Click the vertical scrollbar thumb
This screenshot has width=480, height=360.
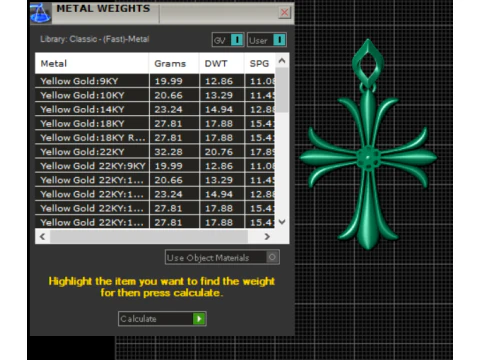pyautogui.click(x=282, y=90)
